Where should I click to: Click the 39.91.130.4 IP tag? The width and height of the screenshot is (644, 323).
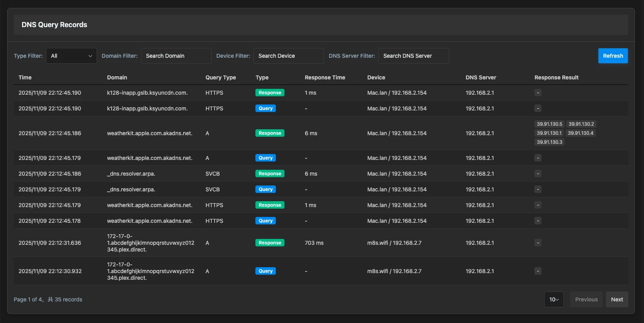click(580, 133)
